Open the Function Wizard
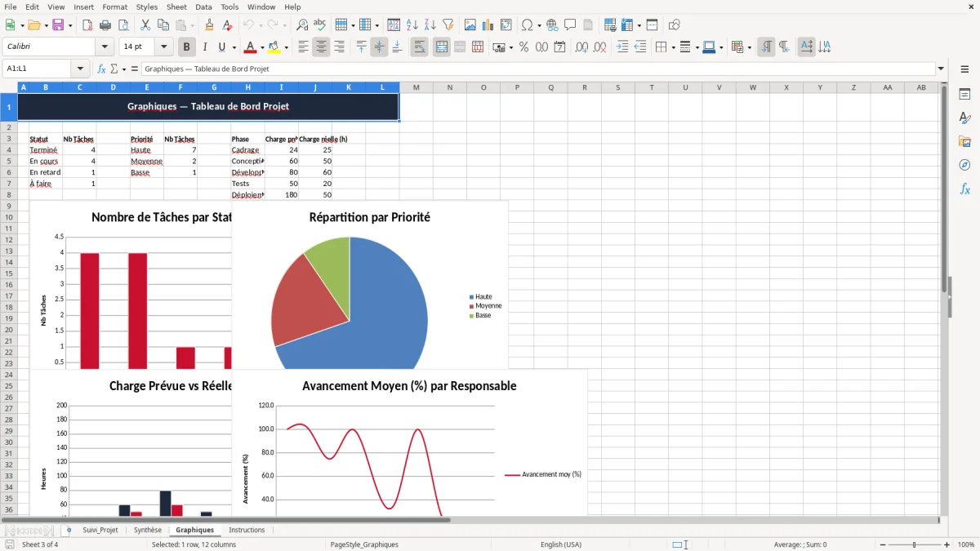The image size is (980, 551). 101,69
